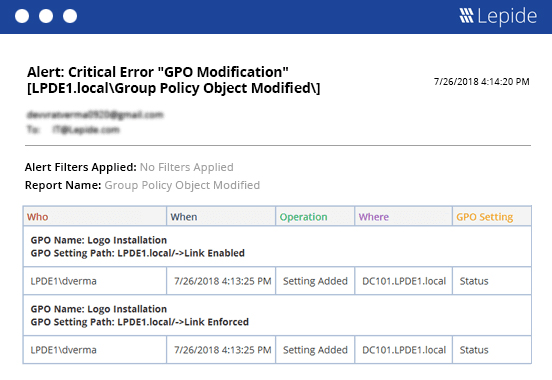Click the 'Report Name:' label
552x380 pixels.
63,185
